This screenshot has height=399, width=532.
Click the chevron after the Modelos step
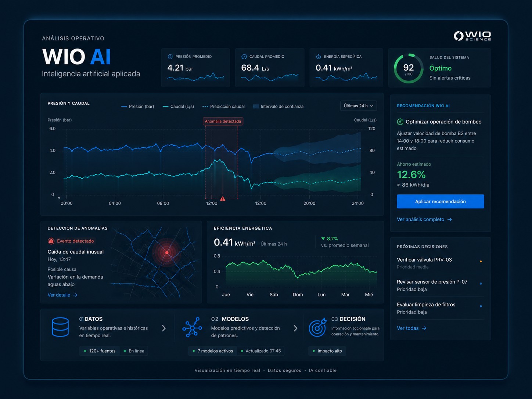click(295, 328)
